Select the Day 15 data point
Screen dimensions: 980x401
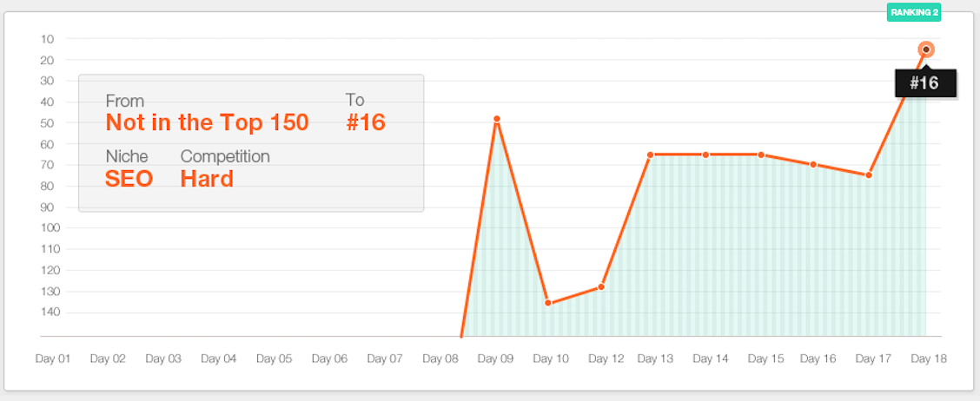[760, 154]
